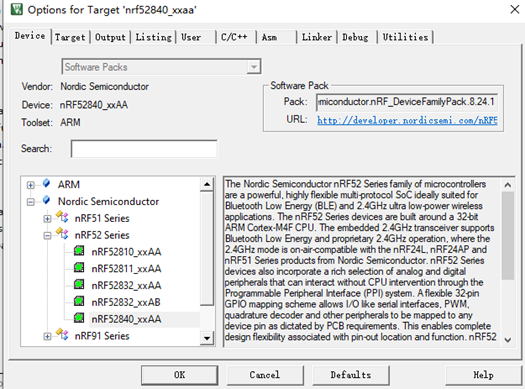Switch to the Debug tab
Screen dimensions: 525x389
tap(355, 37)
